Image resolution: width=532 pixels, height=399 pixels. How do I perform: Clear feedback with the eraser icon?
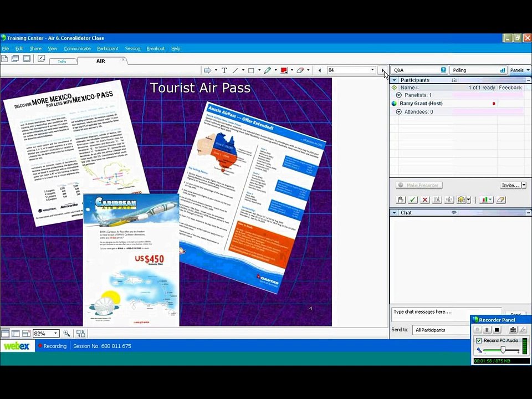tap(501, 200)
